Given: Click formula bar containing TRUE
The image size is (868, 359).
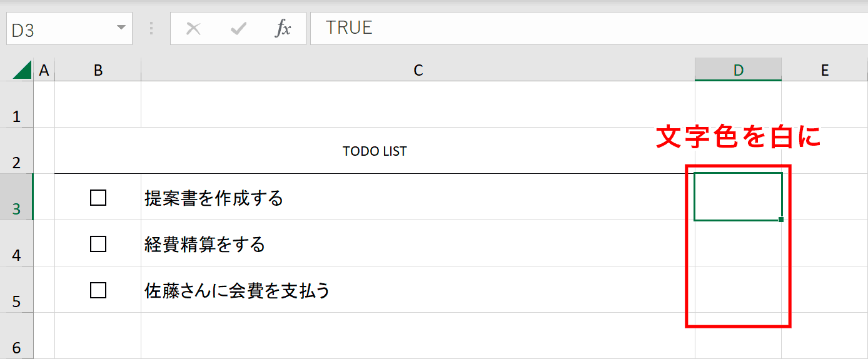Looking at the screenshot, I should pyautogui.click(x=589, y=29).
